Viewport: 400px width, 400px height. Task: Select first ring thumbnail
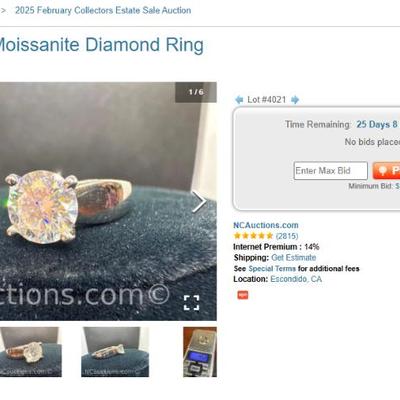(31, 352)
